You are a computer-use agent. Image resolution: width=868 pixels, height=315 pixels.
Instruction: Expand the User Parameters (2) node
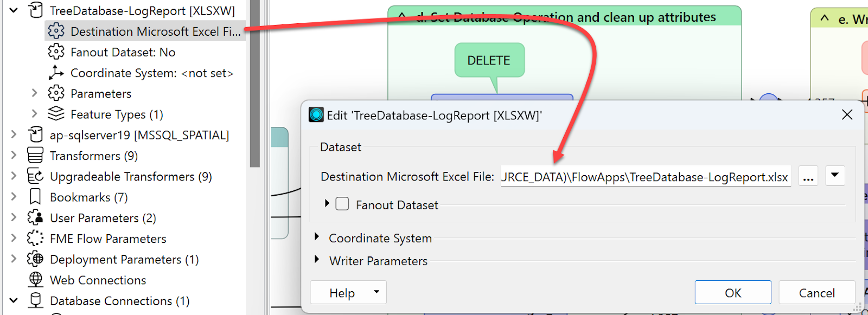point(14,217)
